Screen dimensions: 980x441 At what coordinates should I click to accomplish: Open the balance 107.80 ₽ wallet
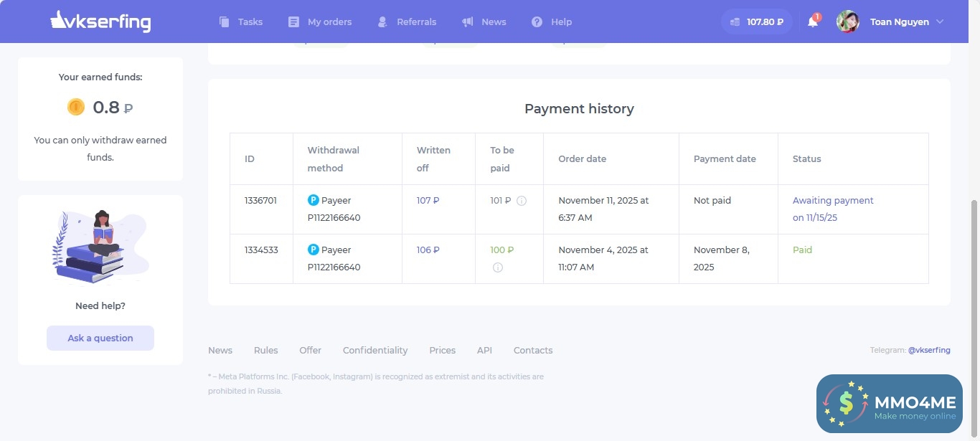pyautogui.click(x=757, y=22)
